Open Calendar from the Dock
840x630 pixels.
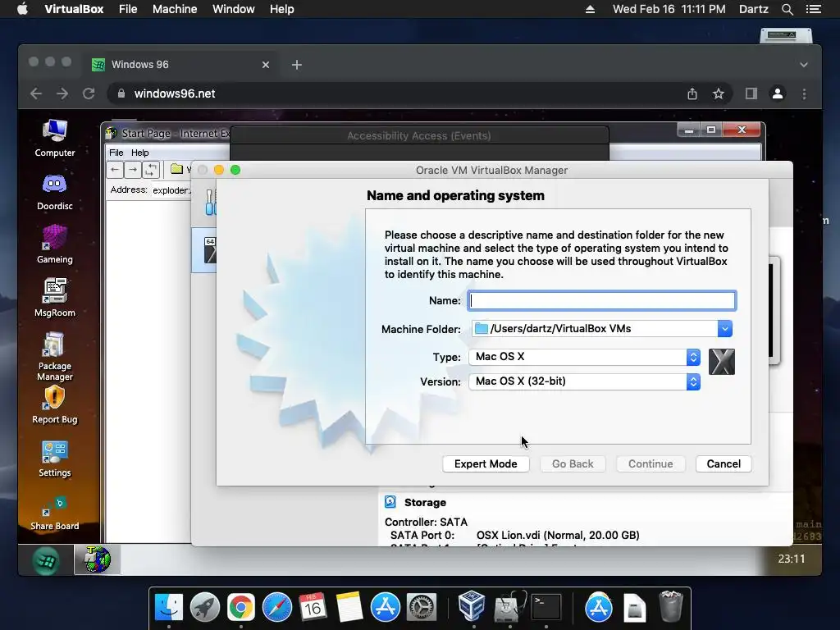tap(313, 608)
